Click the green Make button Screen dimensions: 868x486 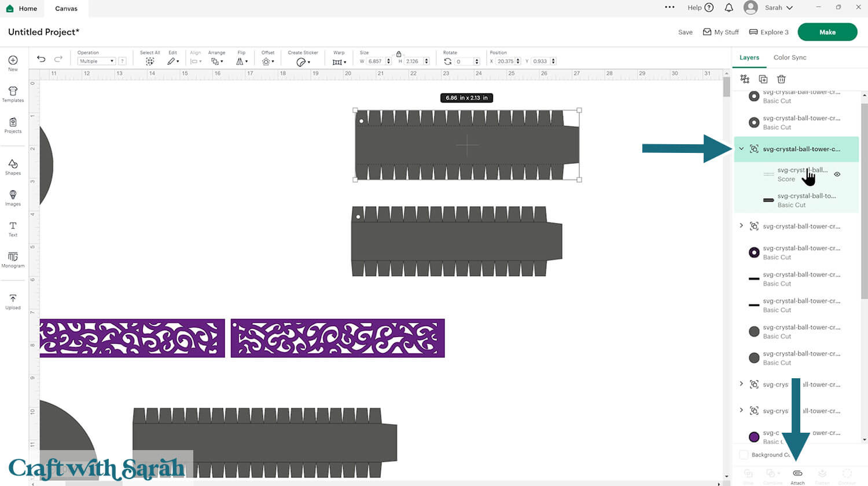tap(827, 32)
